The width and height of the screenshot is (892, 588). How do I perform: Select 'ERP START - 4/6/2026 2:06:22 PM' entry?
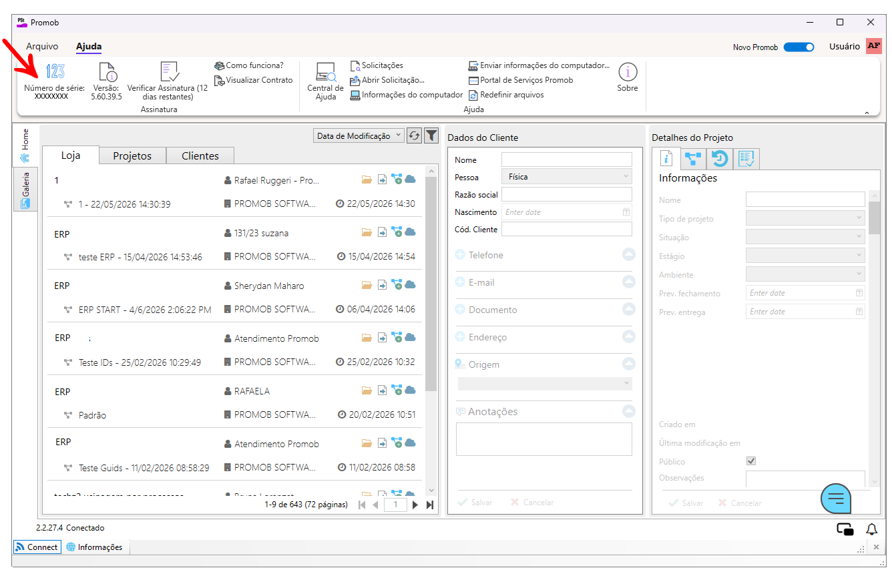point(145,310)
